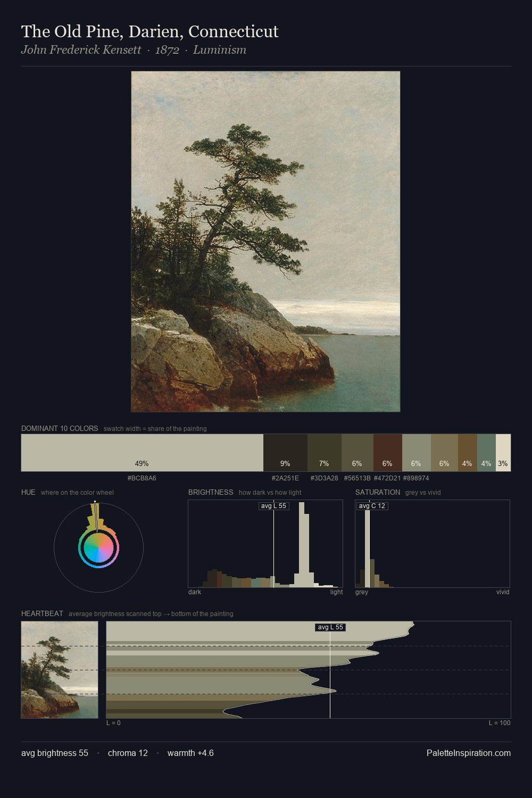Pick the 6% reddish-brown swatch above #472D21
Screen dimensions: 532x798
pyautogui.click(x=387, y=453)
